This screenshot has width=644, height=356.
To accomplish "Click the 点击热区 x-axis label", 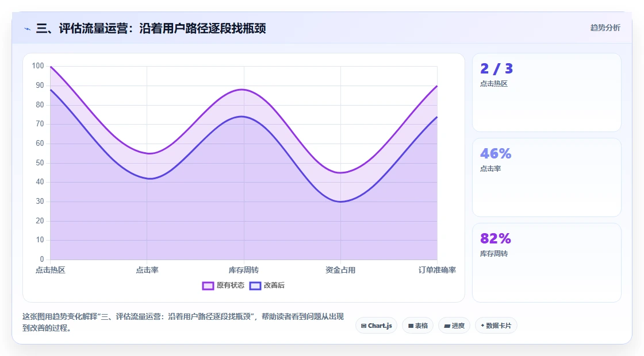I will (x=50, y=270).
